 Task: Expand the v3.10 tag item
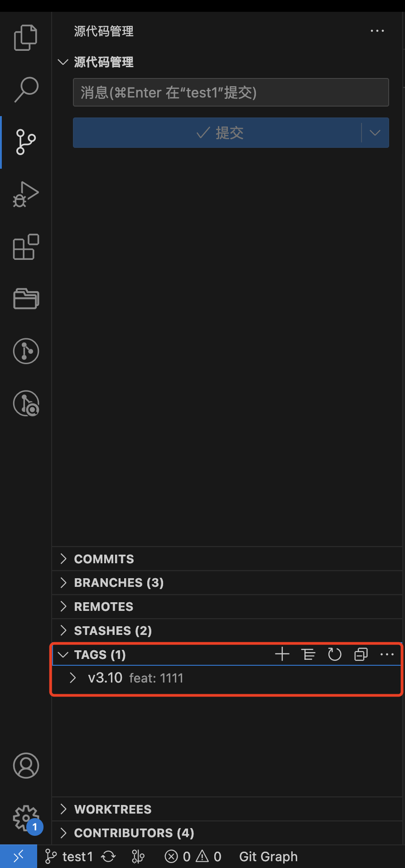[73, 678]
